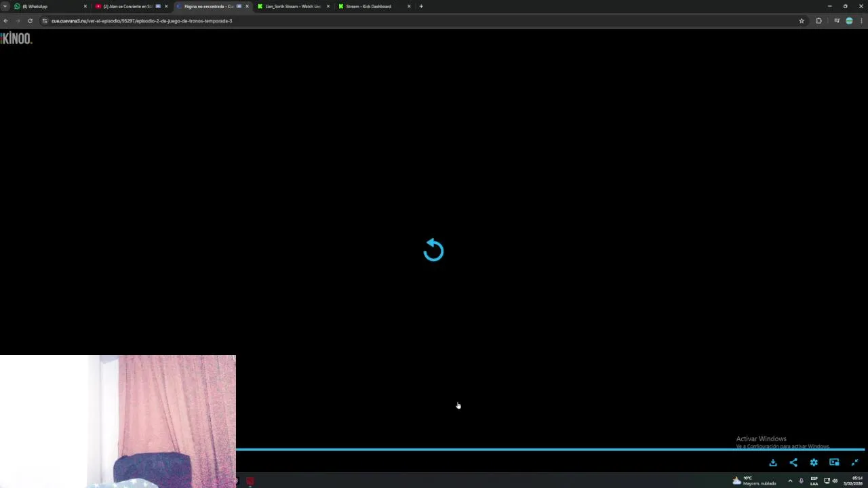Reload the current page
Viewport: 868px width, 488px height.
(x=30, y=21)
